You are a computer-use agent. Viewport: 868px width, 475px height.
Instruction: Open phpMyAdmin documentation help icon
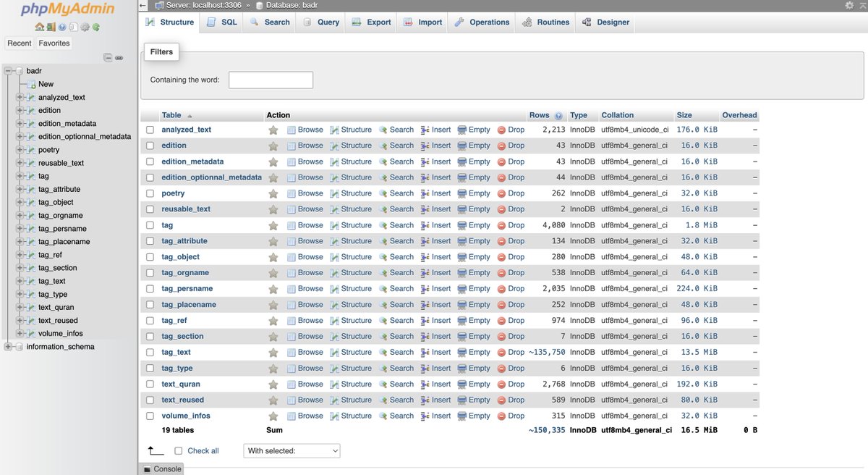62,27
